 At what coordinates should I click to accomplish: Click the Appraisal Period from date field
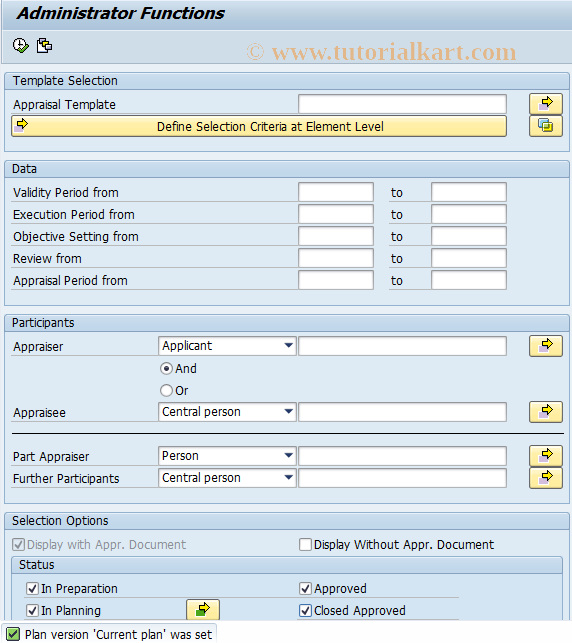[x=336, y=280]
